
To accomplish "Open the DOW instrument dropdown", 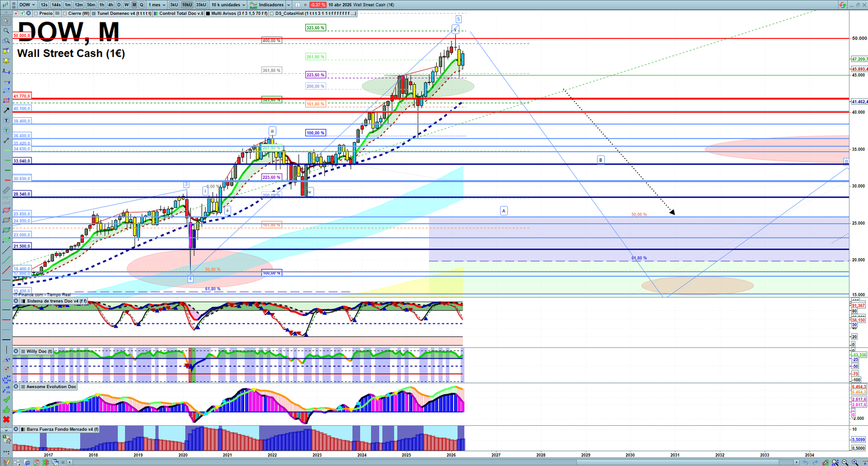I will (x=27, y=5).
